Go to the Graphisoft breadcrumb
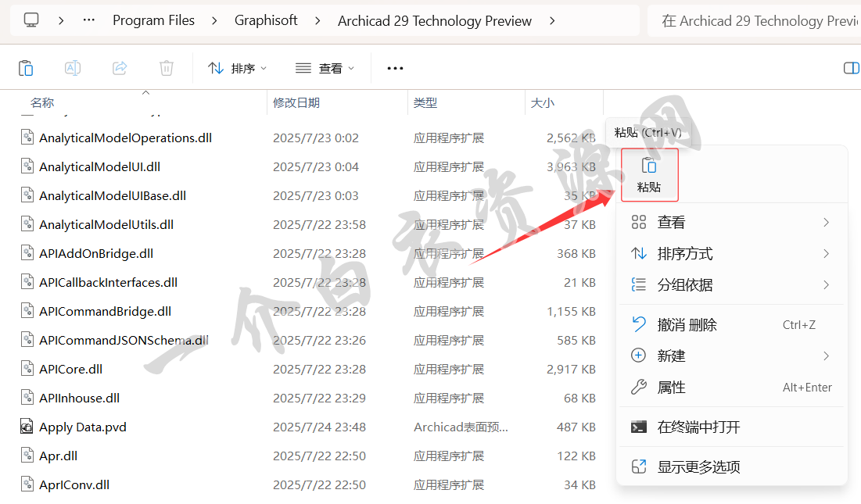 [266, 20]
